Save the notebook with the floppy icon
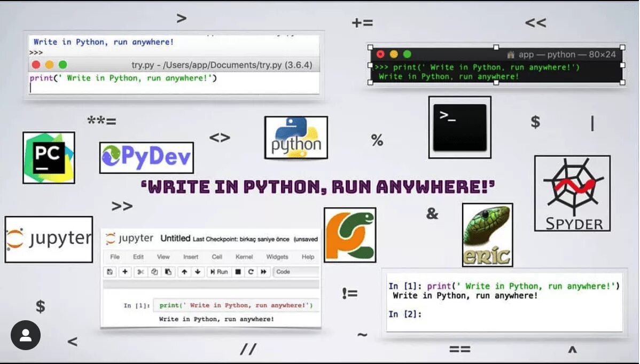This screenshot has height=364, width=640. click(110, 272)
